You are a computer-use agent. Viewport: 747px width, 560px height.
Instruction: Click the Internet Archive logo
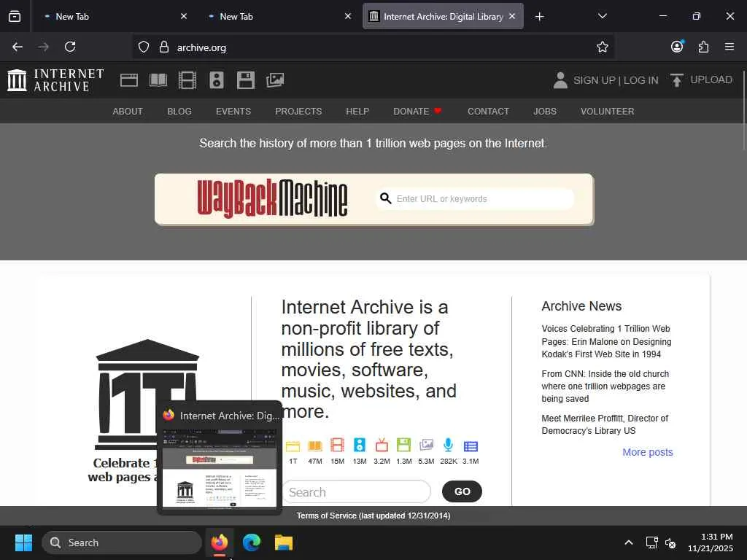point(55,80)
